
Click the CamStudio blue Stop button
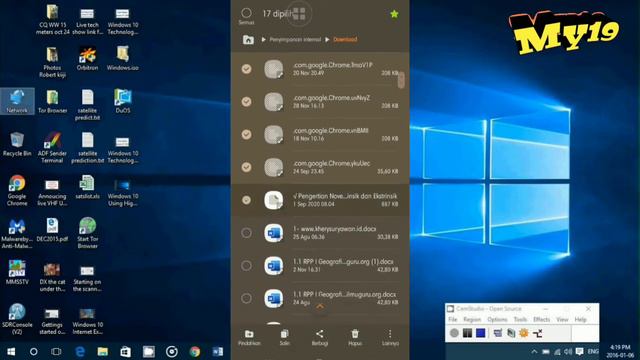[x=480, y=333]
